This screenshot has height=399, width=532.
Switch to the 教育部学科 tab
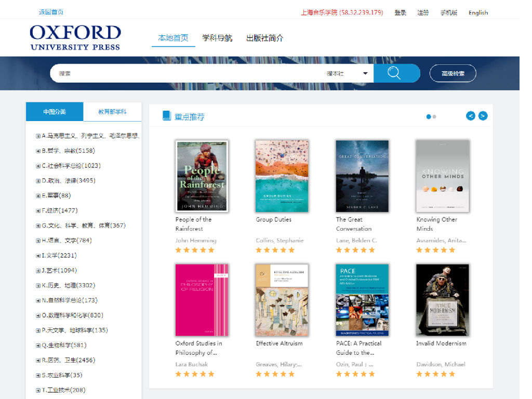tap(112, 112)
